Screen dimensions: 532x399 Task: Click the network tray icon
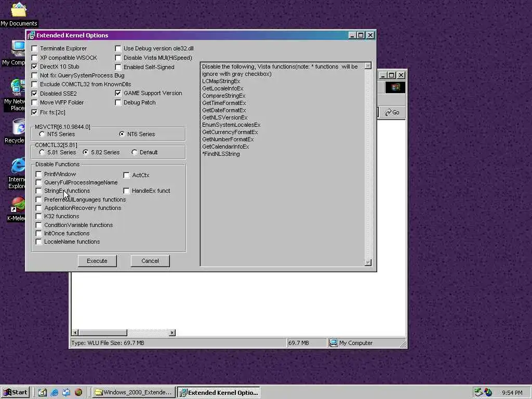(478, 392)
